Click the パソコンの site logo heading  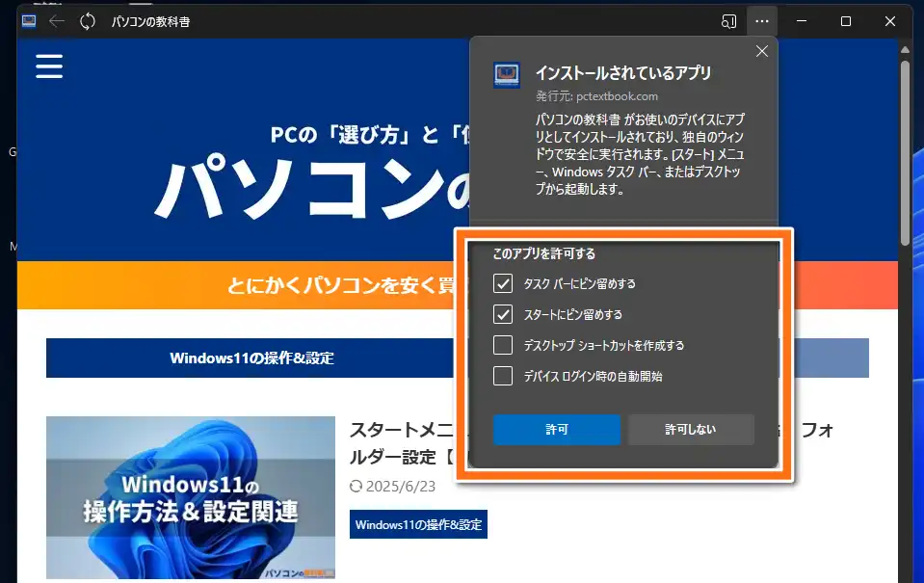click(312, 189)
